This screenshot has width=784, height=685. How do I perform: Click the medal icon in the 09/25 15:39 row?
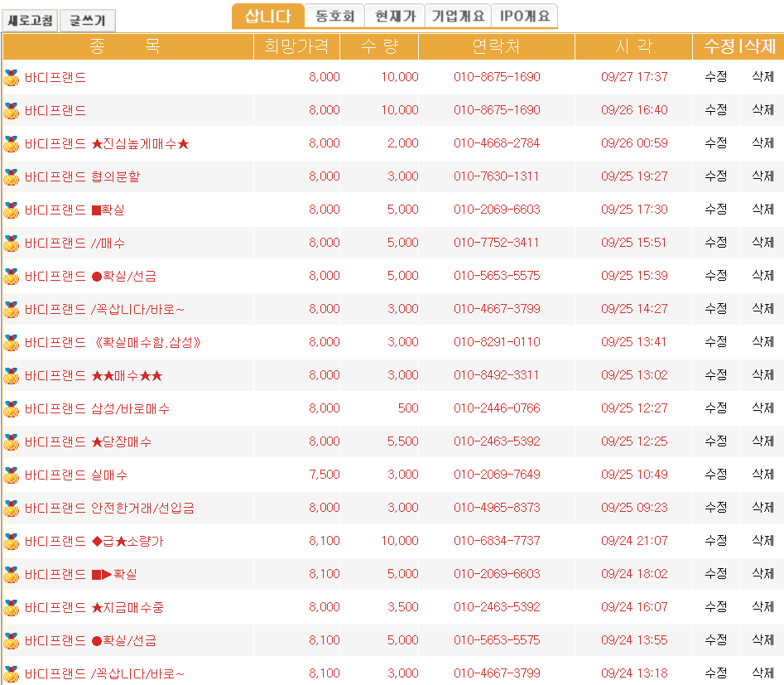click(11, 276)
